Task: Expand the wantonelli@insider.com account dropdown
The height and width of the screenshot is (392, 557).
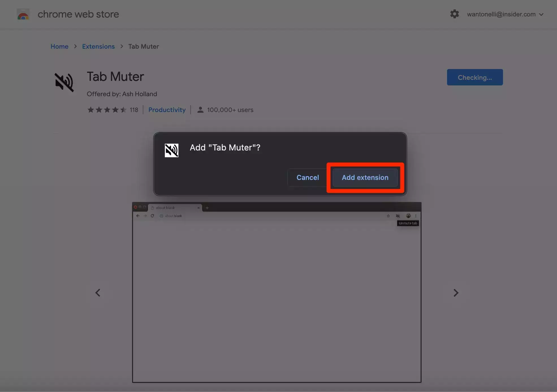Action: pos(505,14)
